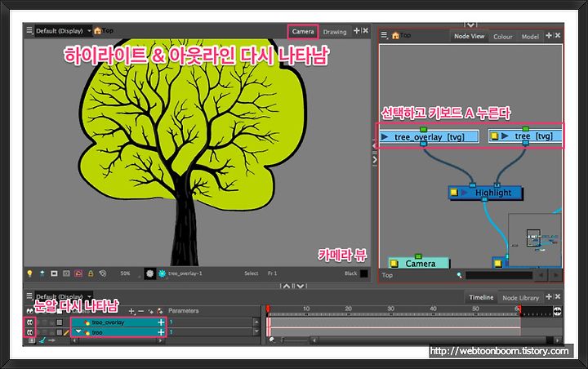Click the next arrow beside Node View search
The image size is (588, 369).
tap(555, 275)
